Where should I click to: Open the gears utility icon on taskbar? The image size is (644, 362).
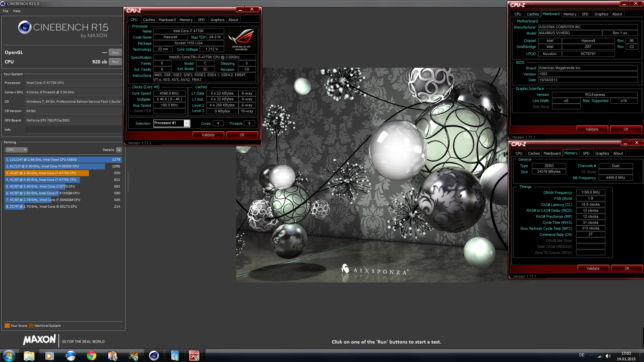pos(133,356)
